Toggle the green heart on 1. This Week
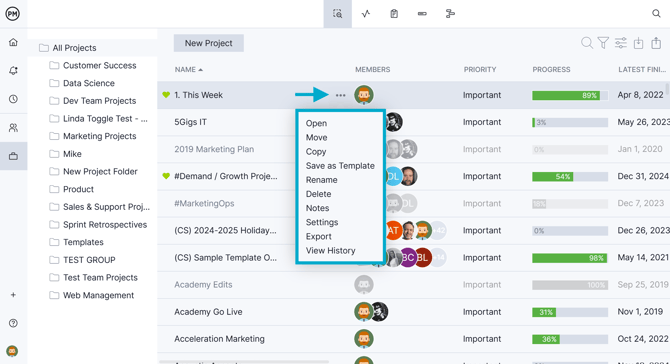670x364 pixels. tap(166, 95)
